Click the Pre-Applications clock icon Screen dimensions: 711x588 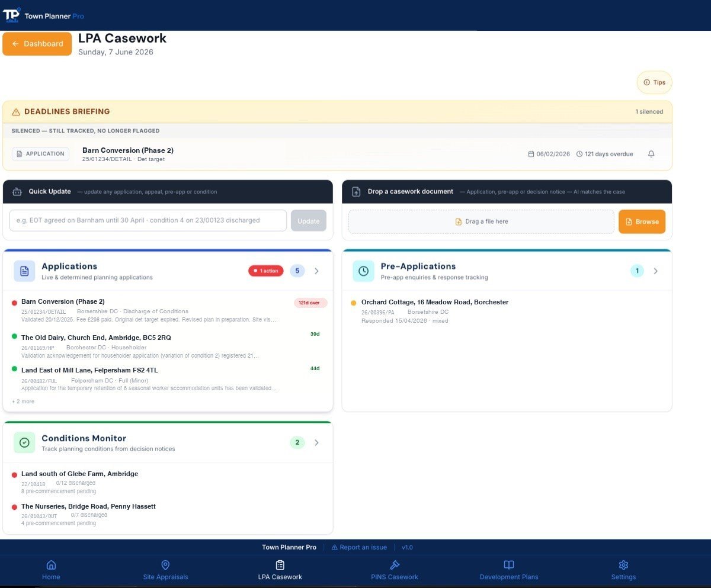363,271
